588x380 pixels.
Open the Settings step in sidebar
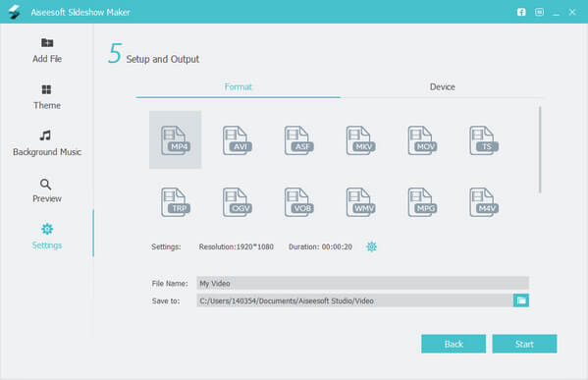[x=47, y=237]
